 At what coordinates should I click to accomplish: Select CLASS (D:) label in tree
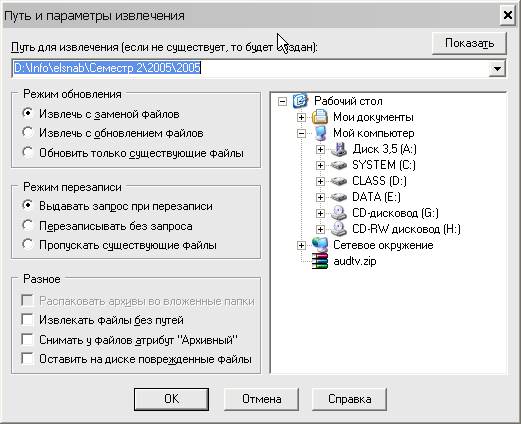[x=379, y=181]
